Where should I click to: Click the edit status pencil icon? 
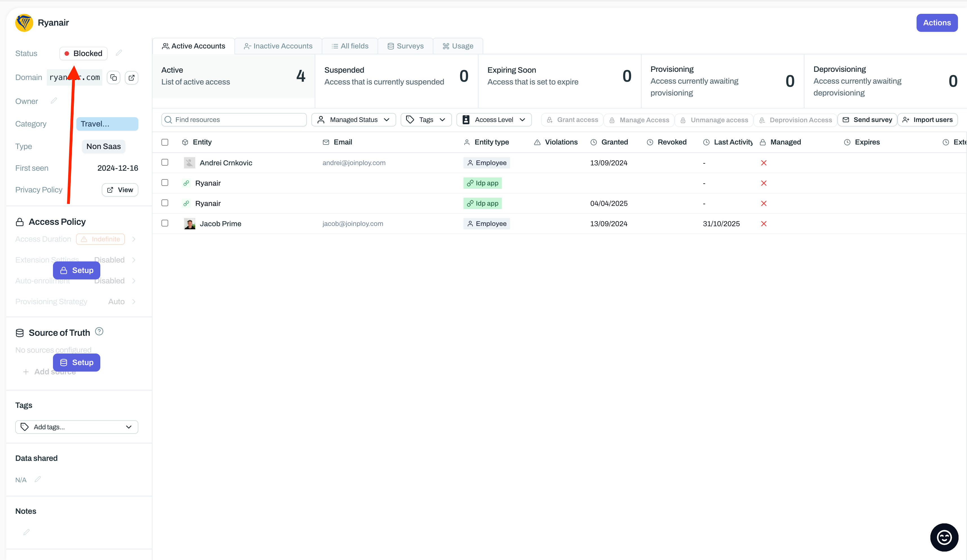coord(119,53)
